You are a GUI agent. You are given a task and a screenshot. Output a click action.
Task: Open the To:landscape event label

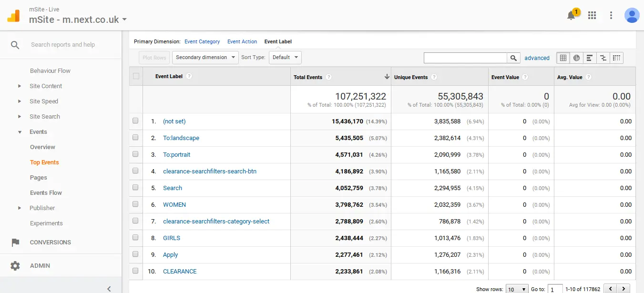point(181,138)
